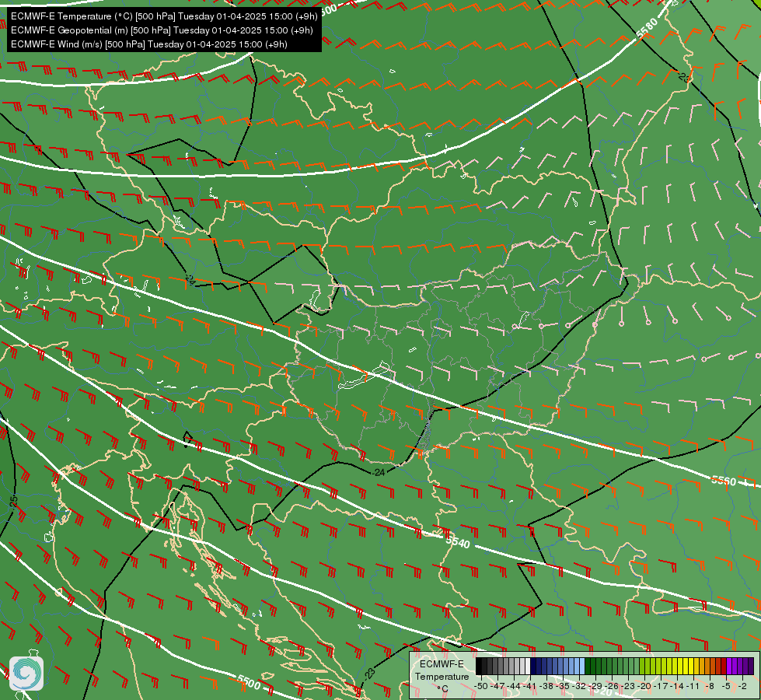Image resolution: width=761 pixels, height=700 pixels.
Task: Click the -2 legend tick label
Action: click(x=742, y=686)
